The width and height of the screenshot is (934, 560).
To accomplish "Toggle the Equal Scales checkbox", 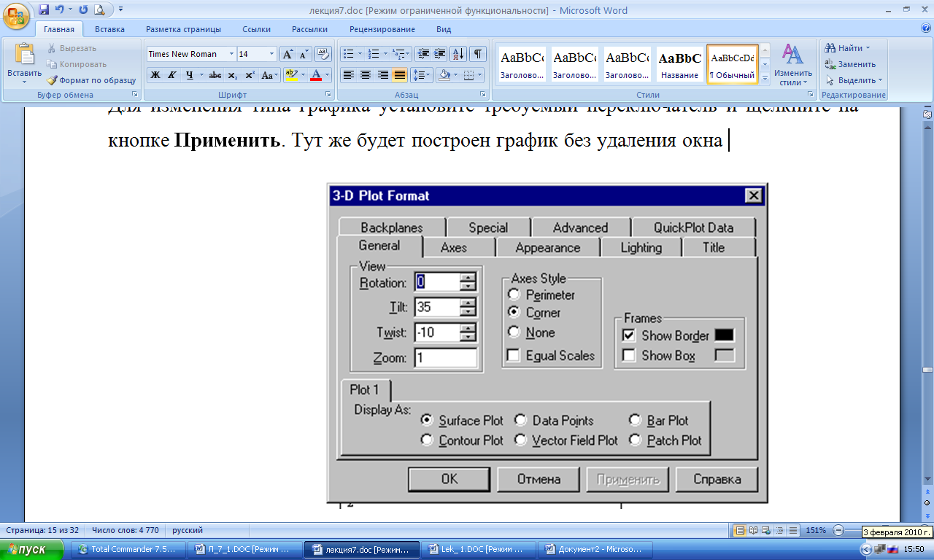I will (x=514, y=355).
